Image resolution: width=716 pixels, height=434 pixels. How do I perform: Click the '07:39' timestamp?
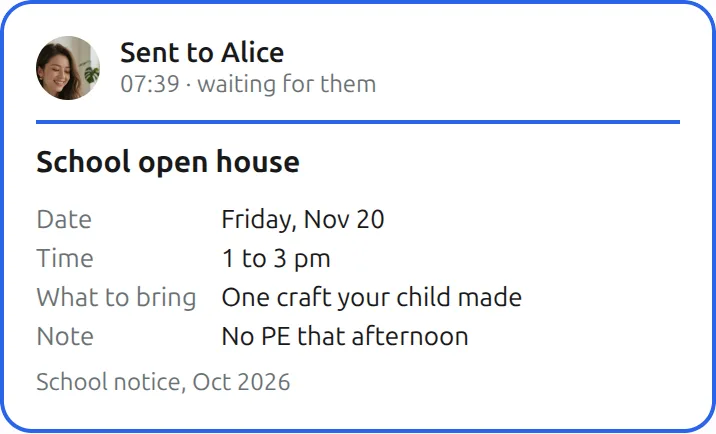[x=150, y=84]
